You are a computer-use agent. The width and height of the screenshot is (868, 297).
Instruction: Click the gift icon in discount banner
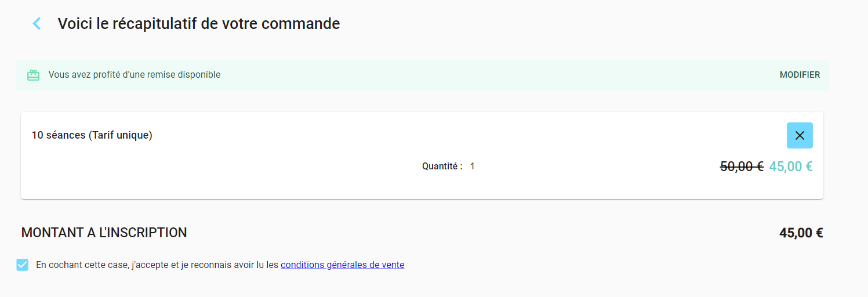tap(34, 75)
